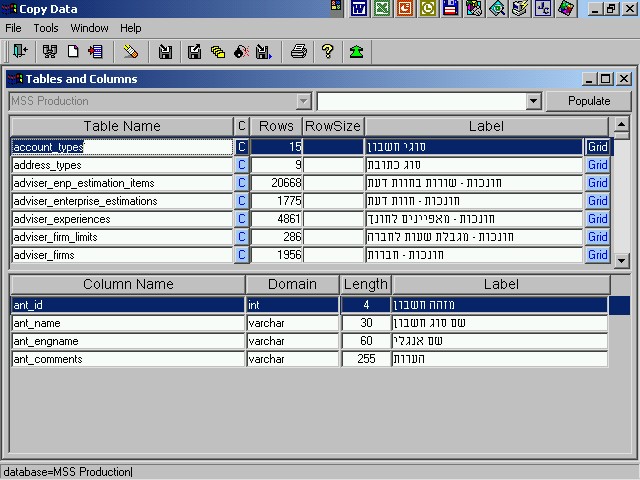Click the printer icon in the toolbar
Viewport: 640px width, 480px height.
tap(298, 51)
